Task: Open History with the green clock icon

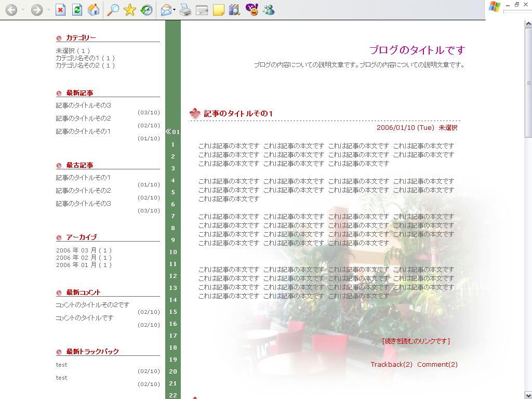Action: (x=147, y=10)
